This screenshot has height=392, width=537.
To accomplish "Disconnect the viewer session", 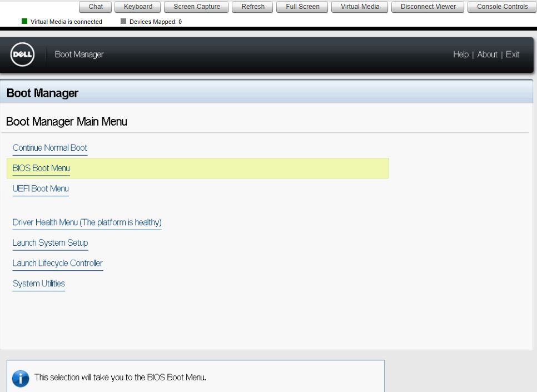I will (x=426, y=7).
